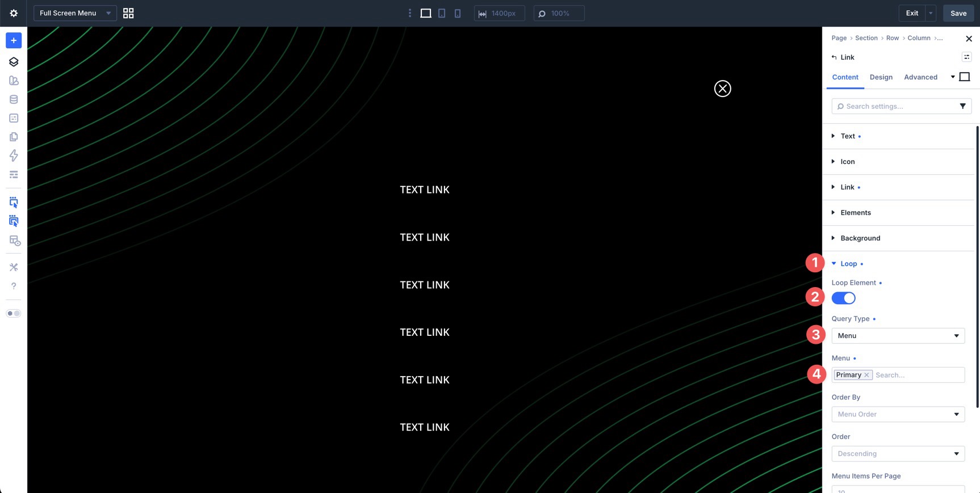Switch to tablet view icon
Viewport: 980px width, 493px height.
pyautogui.click(x=442, y=13)
